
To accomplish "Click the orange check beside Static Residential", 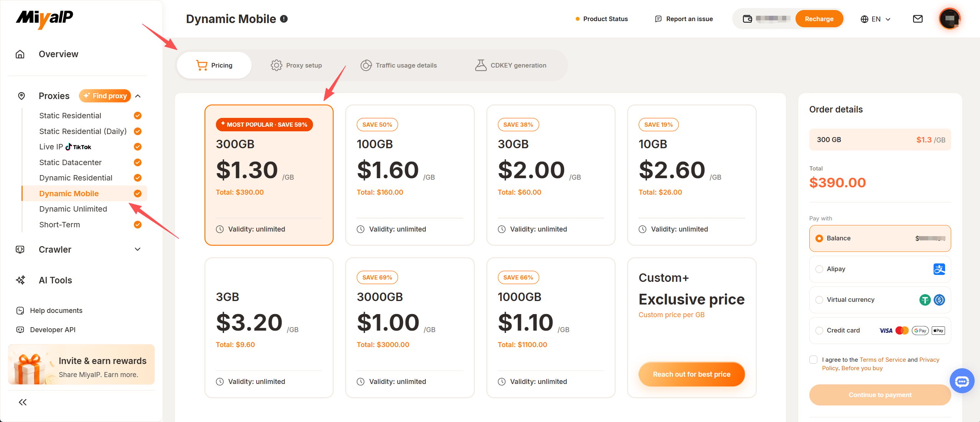I will pyautogui.click(x=138, y=116).
